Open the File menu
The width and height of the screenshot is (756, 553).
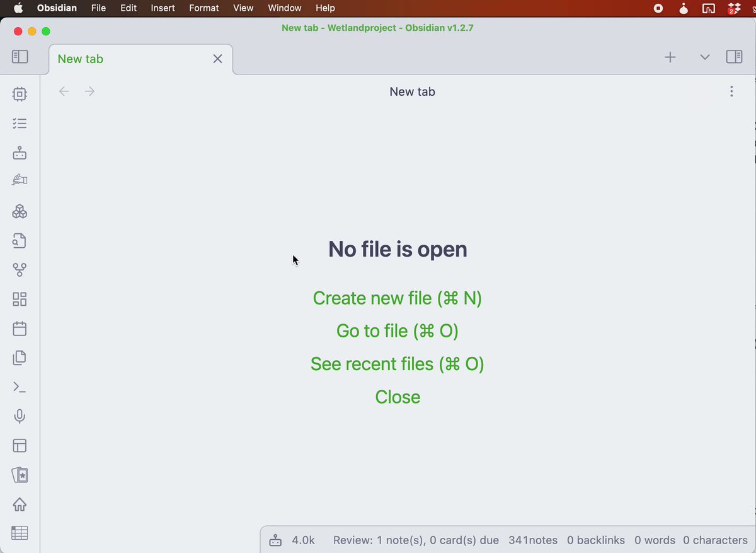(x=98, y=8)
